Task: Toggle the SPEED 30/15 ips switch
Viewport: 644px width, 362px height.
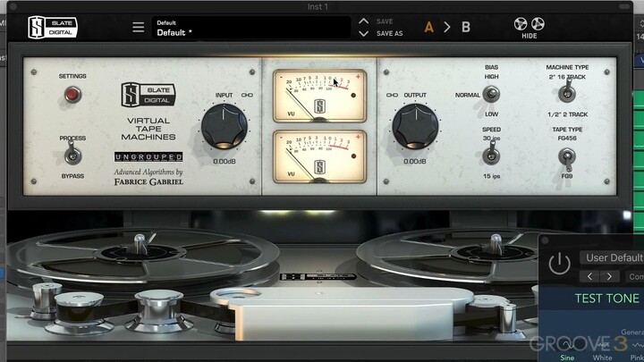Action: (x=491, y=154)
